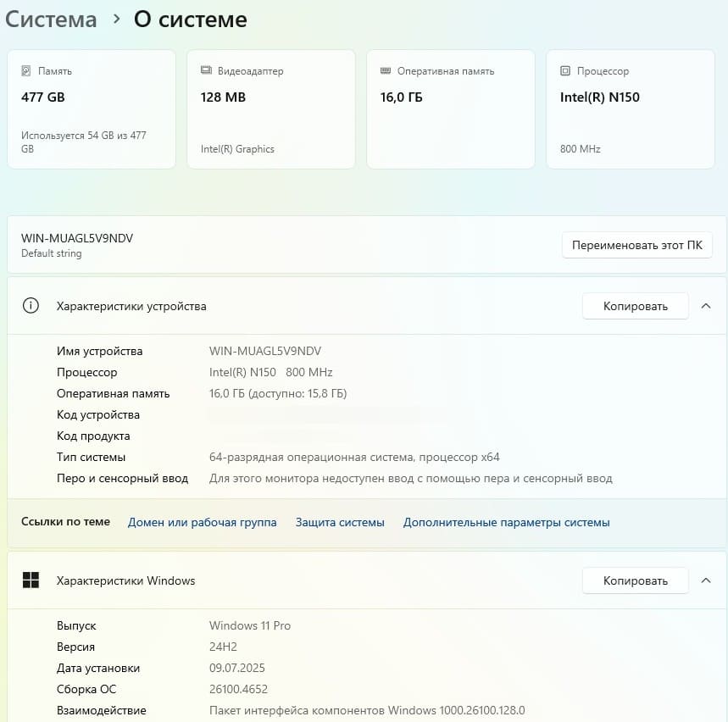Open the Оперативная память 16,0 ГБ card
728x722 pixels.
coord(451,109)
